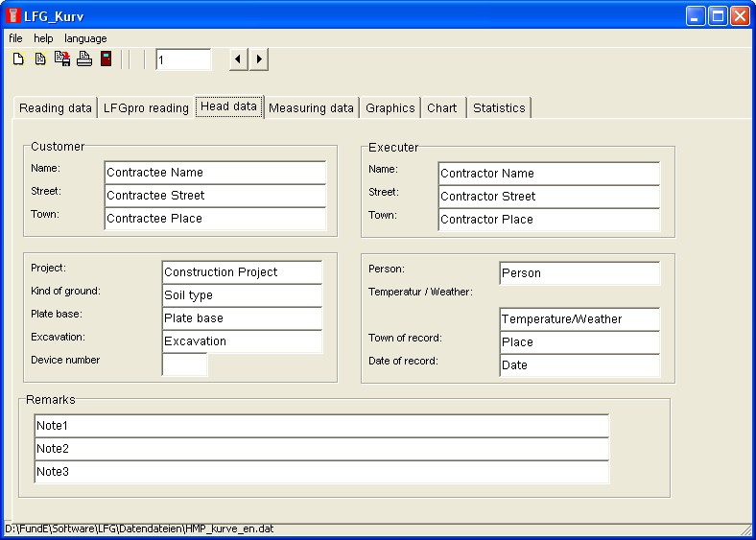Viewport: 756px width, 540px height.
Task: Click the record number field showing 1
Action: [x=183, y=59]
